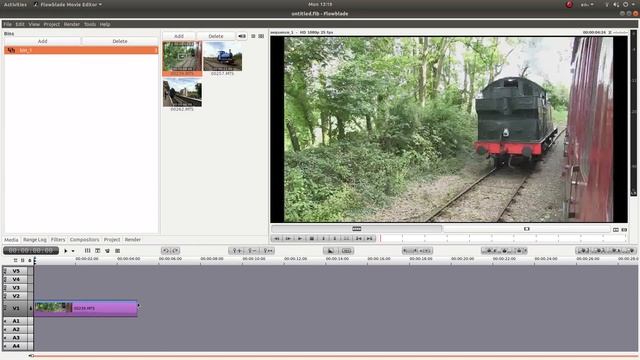Select the play-arrow edit tool beside the timecode

(66, 251)
